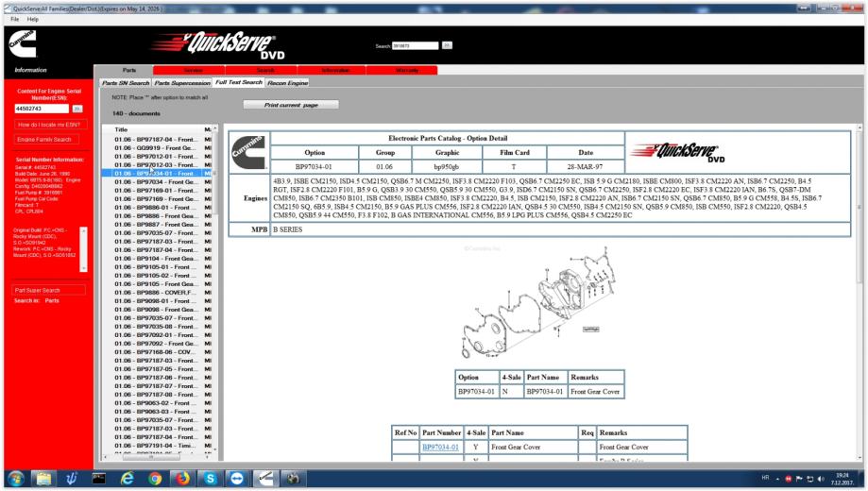This screenshot has width=868, height=491.
Task: Click the scrollbar of the Original Build info box
Action: click(84, 249)
